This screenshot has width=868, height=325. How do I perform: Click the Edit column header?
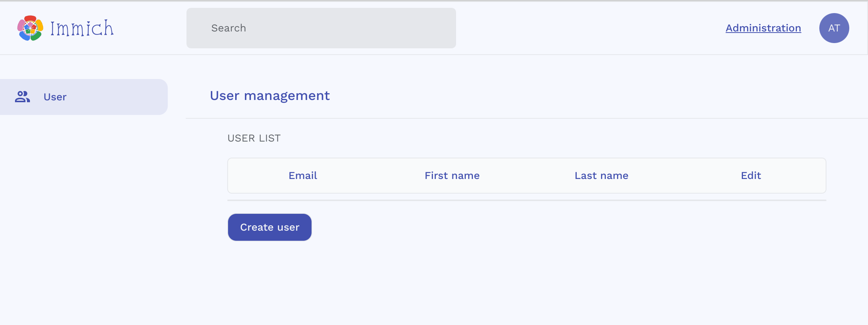(x=750, y=175)
